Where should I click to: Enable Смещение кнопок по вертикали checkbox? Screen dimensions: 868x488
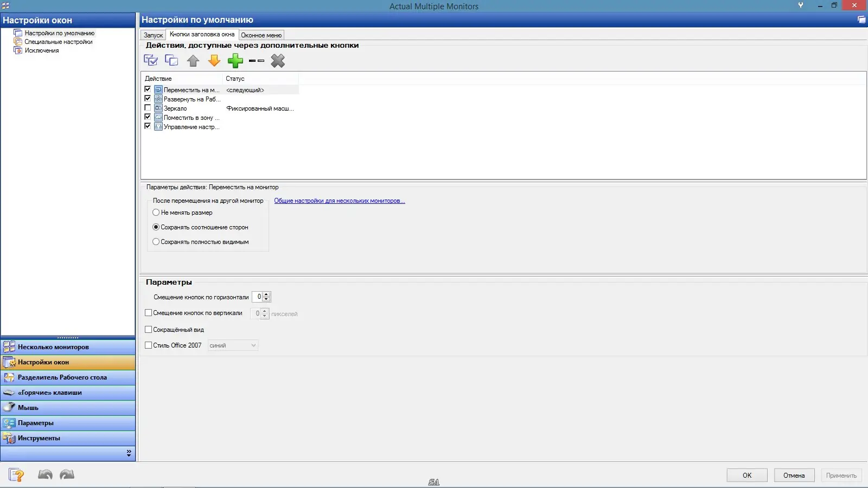pos(149,313)
